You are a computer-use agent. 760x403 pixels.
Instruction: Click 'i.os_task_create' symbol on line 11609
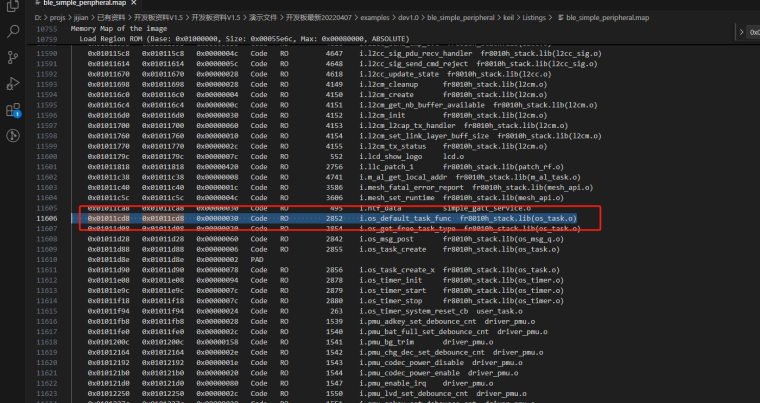click(393, 249)
